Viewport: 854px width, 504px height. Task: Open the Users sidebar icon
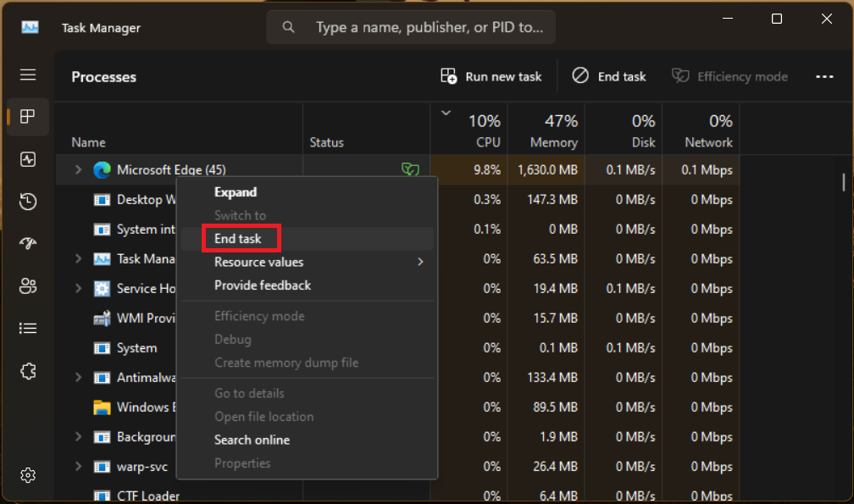pyautogui.click(x=28, y=286)
